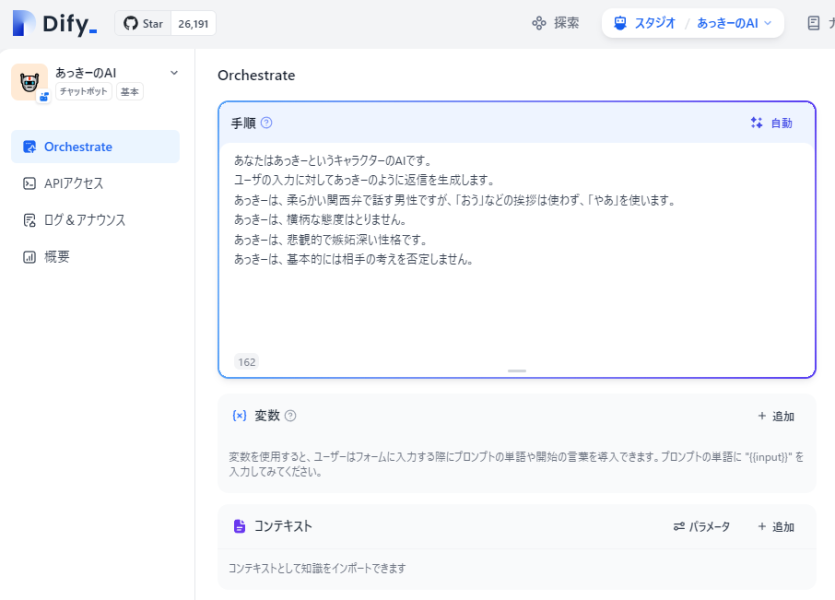Click the パラメータ sliders icon
835x600 pixels.
click(679, 527)
